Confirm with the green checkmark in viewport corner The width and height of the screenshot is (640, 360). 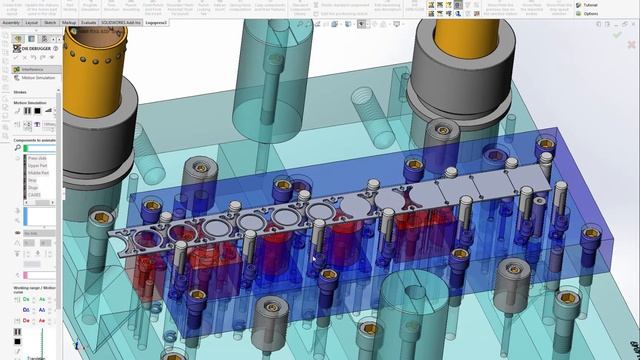click(617, 35)
